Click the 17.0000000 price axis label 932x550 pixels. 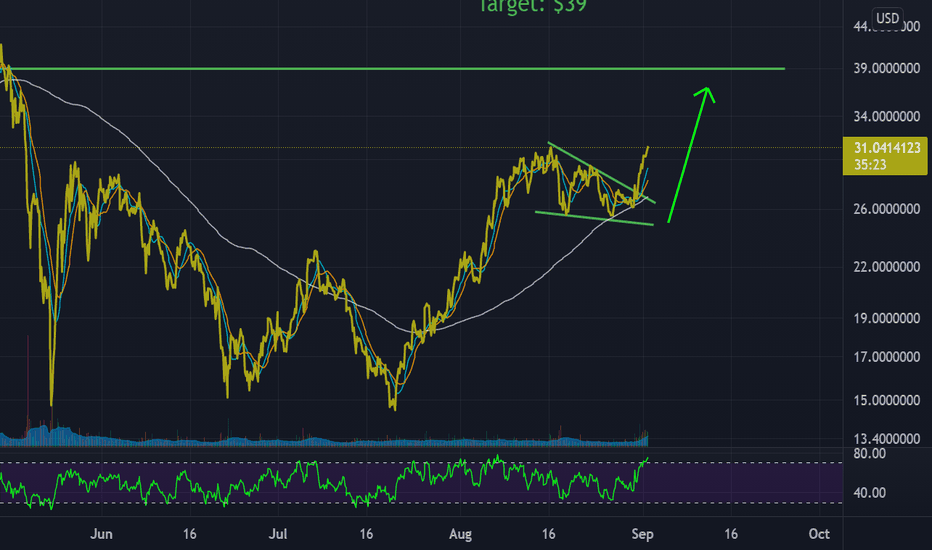[x=887, y=357]
